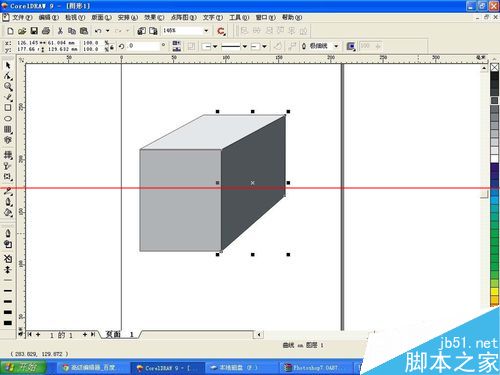Pick the yellow palette swatch
Viewport: 500px width, 375px height.
pyautogui.click(x=495, y=292)
